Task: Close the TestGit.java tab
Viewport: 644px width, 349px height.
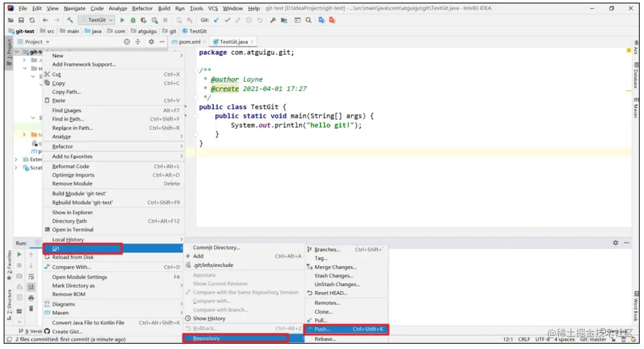Action: [x=252, y=42]
